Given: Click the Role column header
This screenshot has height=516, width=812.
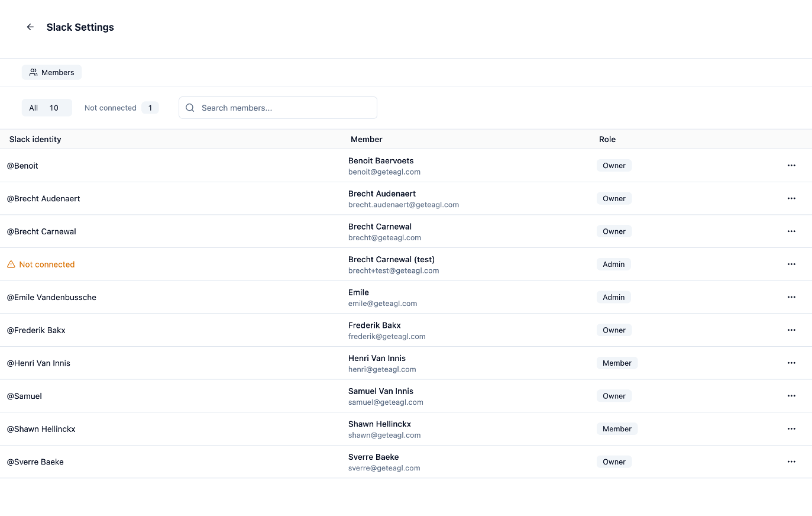Looking at the screenshot, I should [607, 139].
